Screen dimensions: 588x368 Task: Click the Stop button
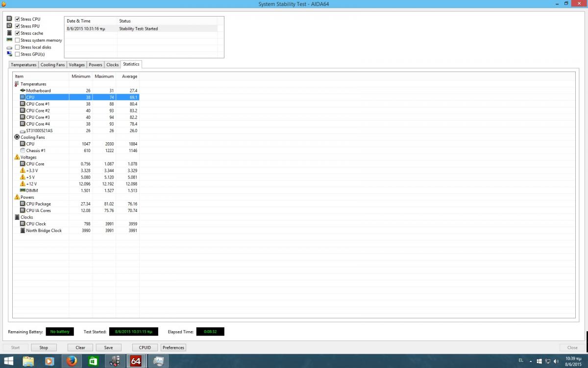click(44, 347)
